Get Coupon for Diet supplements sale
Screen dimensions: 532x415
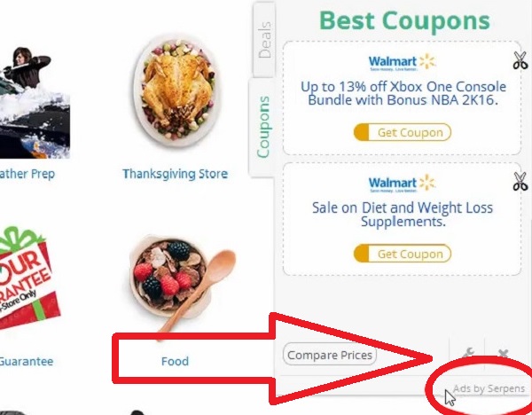pos(403,254)
